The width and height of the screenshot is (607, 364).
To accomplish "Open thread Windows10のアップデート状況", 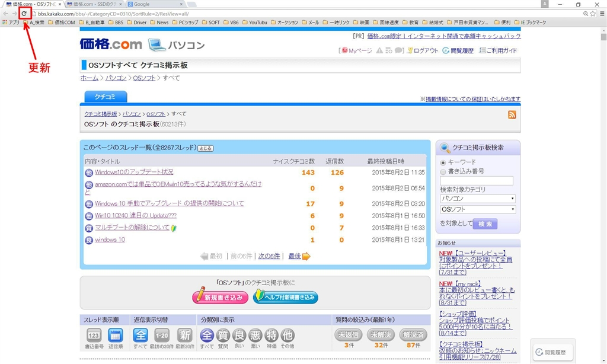I will tap(134, 172).
